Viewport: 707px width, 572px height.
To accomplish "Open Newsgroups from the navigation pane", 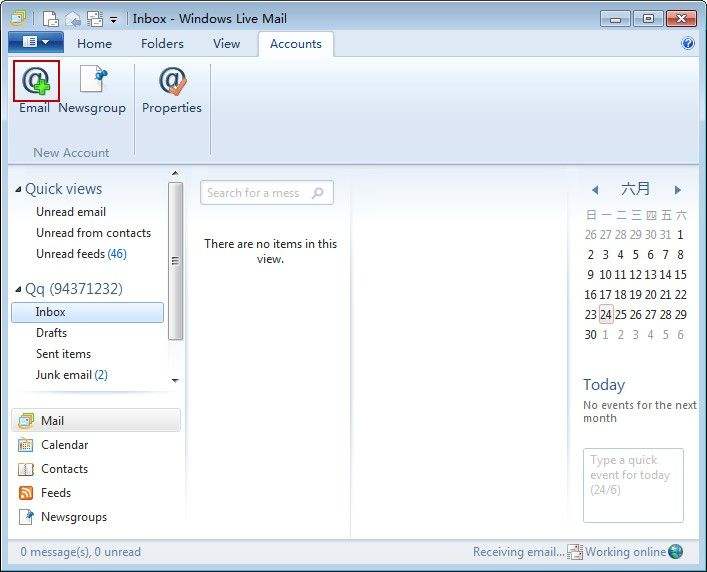I will (74, 517).
